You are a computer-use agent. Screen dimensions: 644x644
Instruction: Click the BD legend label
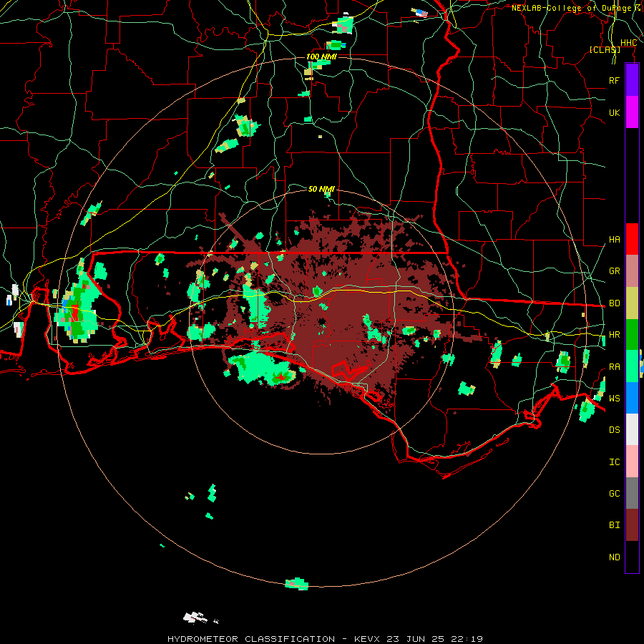click(614, 303)
